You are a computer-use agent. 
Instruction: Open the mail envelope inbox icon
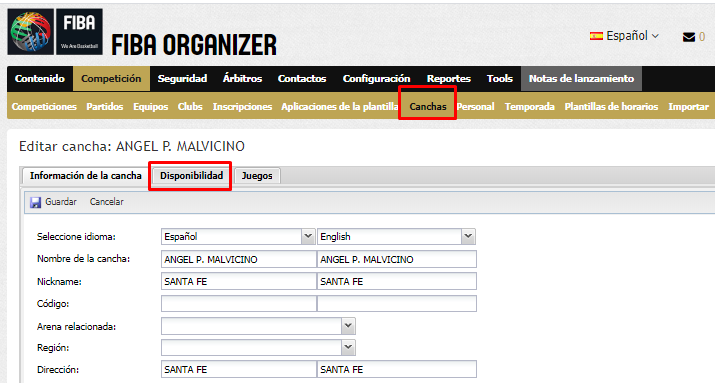click(x=689, y=37)
